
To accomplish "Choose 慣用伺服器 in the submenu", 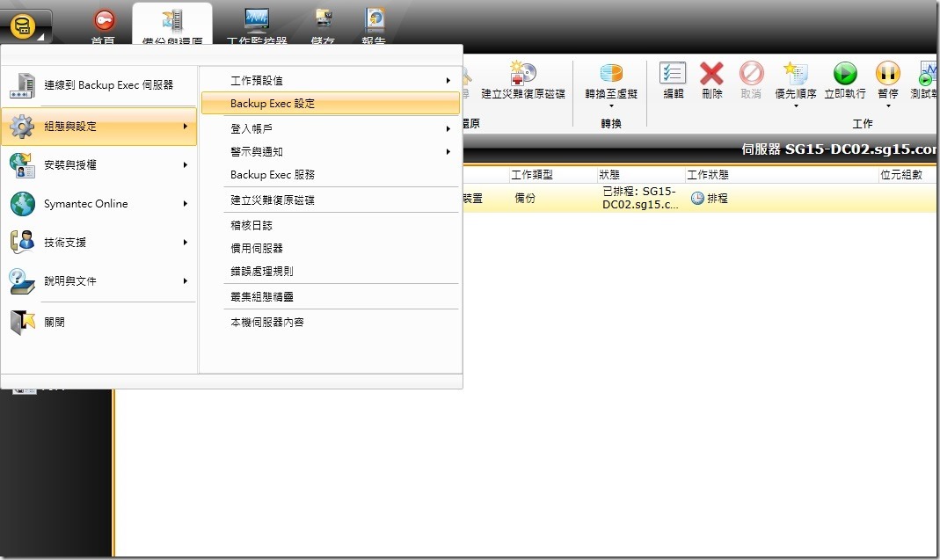I will click(331, 248).
